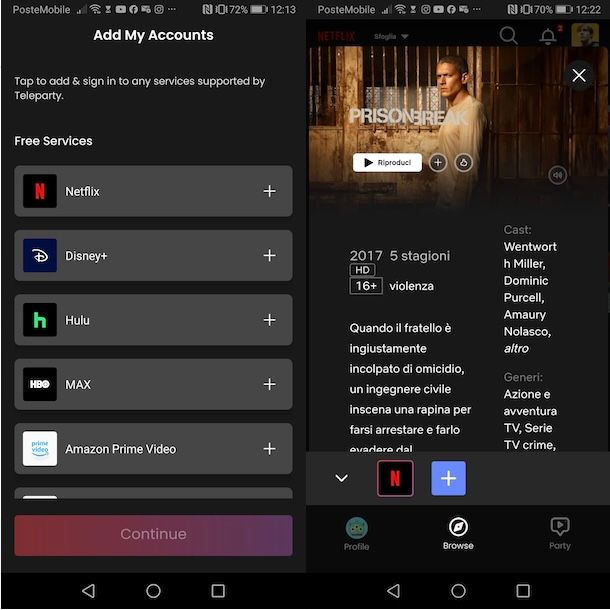610x610 pixels.
Task: Open the Netflix profile avatar
Action: tap(585, 35)
